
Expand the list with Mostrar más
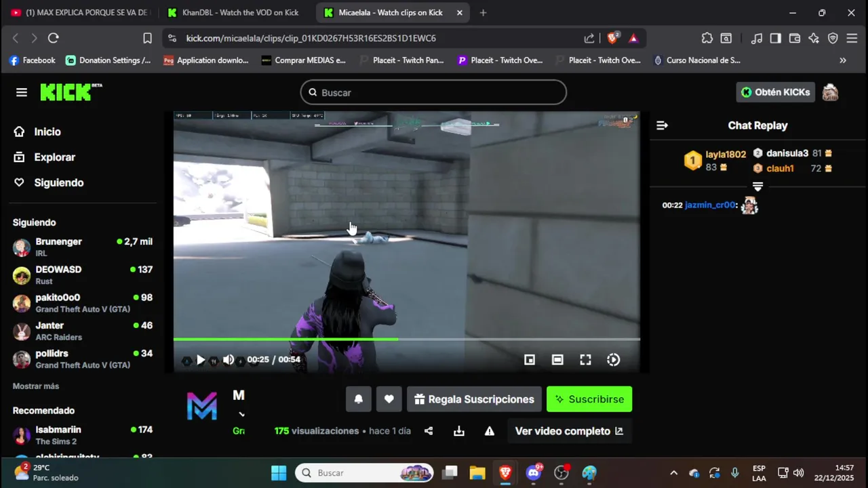[x=36, y=386]
